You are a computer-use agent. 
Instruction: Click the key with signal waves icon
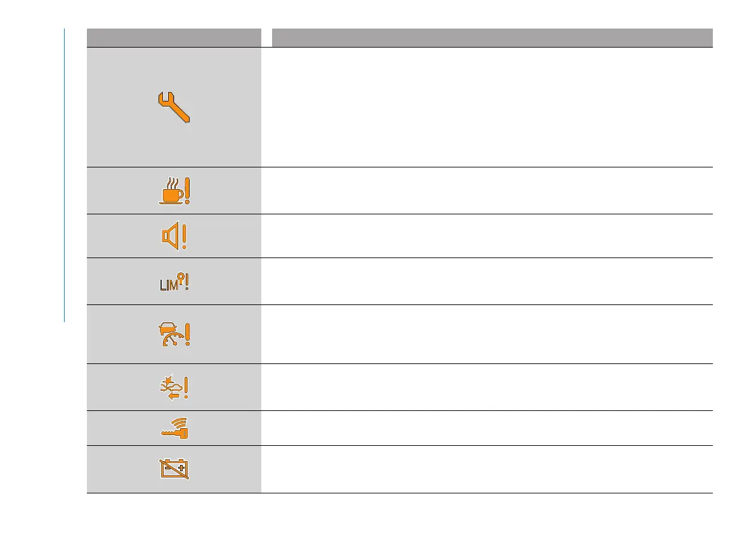coord(174,428)
